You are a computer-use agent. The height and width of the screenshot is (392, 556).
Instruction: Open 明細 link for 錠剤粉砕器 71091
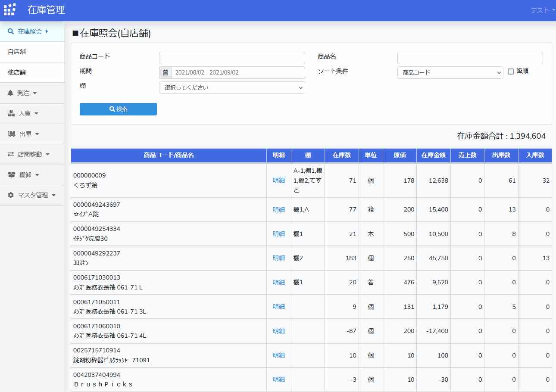point(279,355)
